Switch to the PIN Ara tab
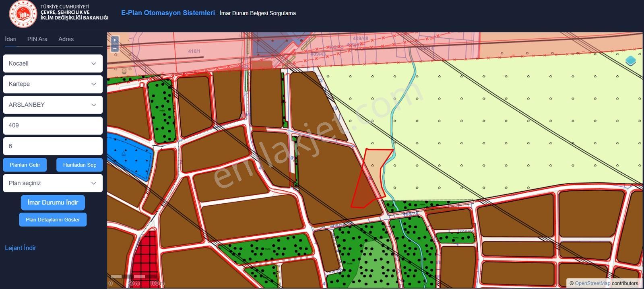 (x=37, y=39)
